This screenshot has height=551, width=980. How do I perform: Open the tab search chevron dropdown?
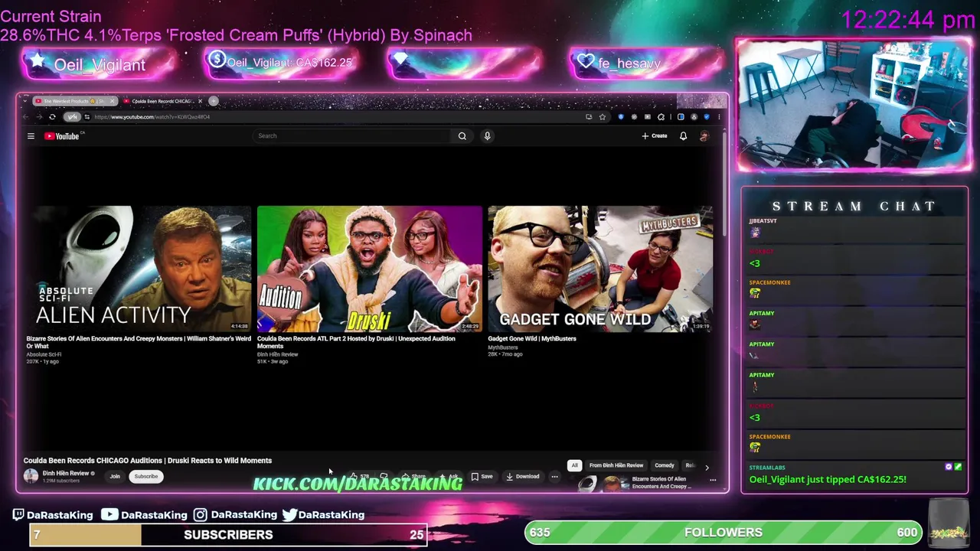click(x=24, y=101)
